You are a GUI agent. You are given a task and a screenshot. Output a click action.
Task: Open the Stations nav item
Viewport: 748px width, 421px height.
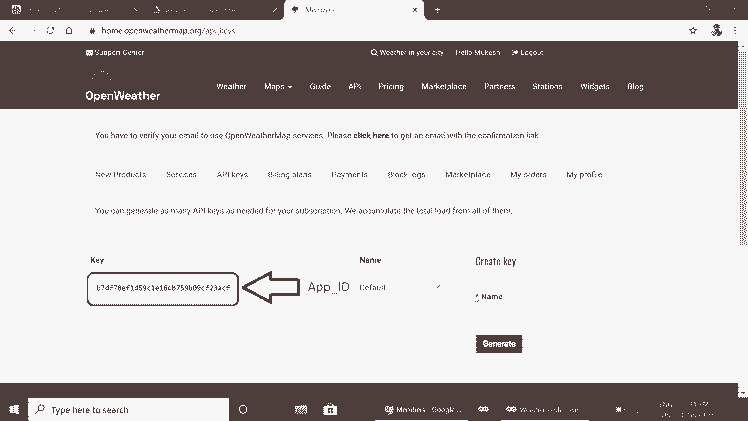point(547,86)
